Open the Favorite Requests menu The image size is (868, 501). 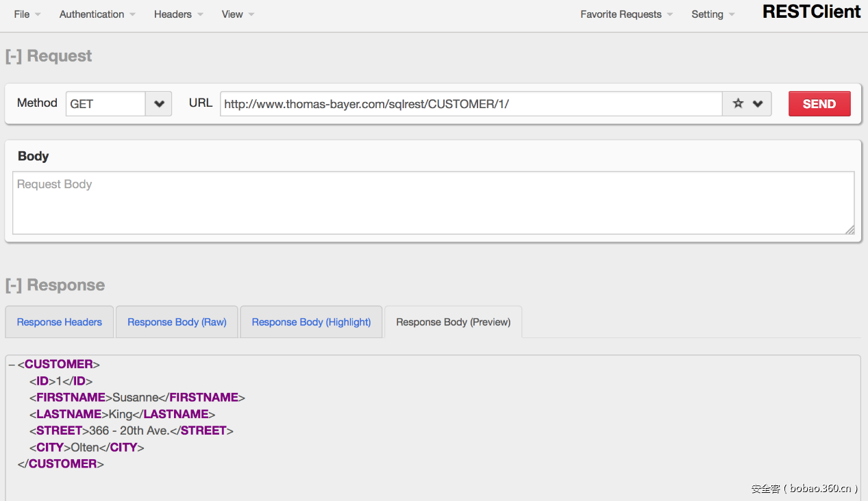coord(626,14)
